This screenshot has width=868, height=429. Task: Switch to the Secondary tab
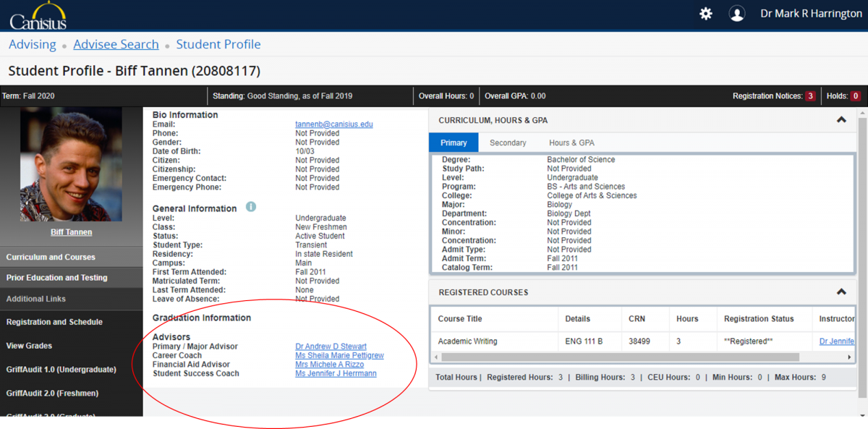pyautogui.click(x=508, y=143)
